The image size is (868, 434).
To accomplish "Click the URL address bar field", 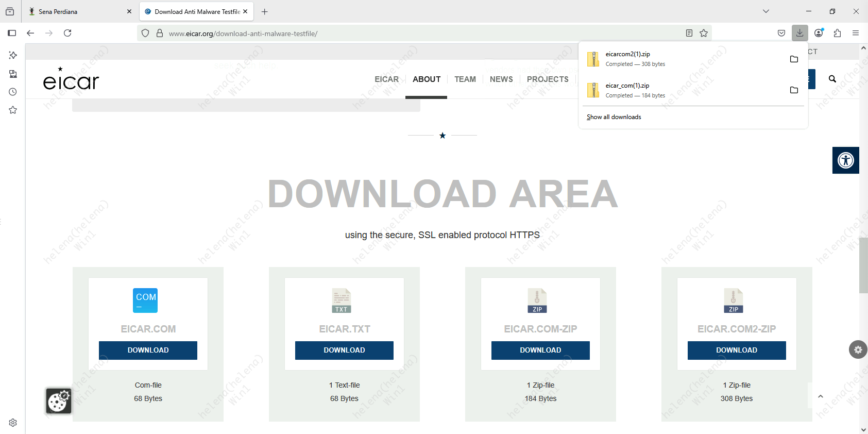I will (x=412, y=34).
